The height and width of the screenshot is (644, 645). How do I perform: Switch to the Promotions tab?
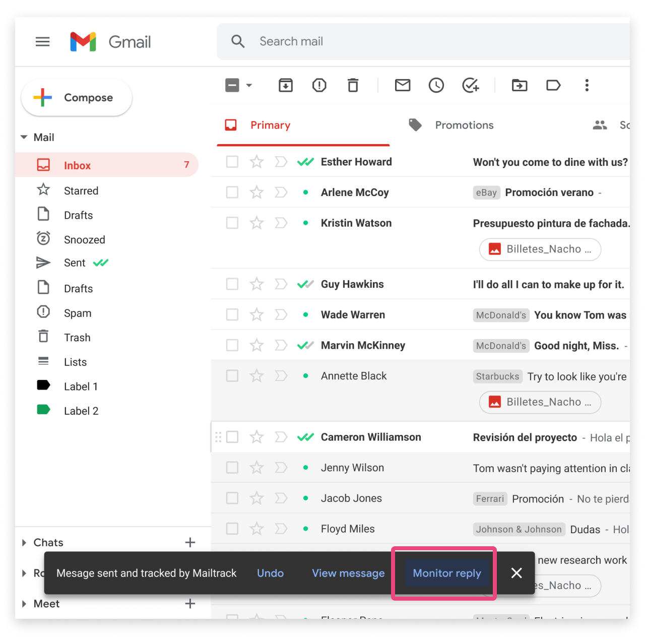(x=464, y=125)
